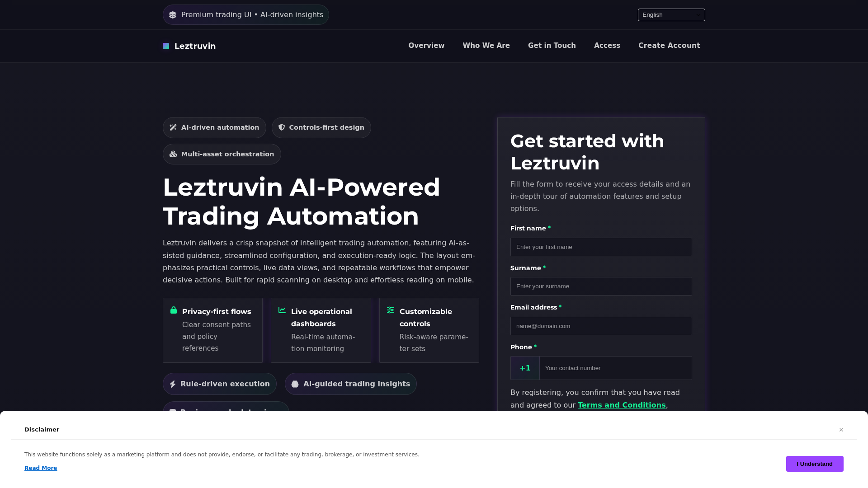This screenshot has height=488, width=868.
Task: Select the Get in Touch nav item
Action: pos(552,46)
